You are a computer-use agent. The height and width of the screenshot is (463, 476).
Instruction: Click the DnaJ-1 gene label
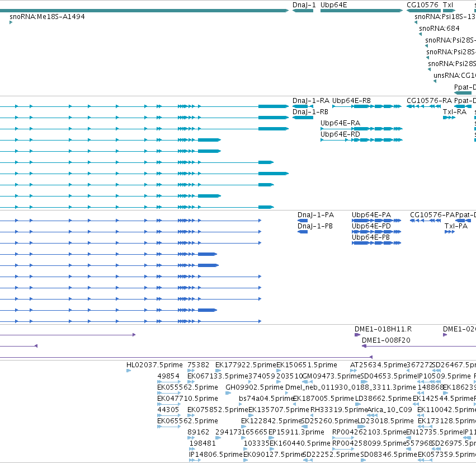pos(304,5)
